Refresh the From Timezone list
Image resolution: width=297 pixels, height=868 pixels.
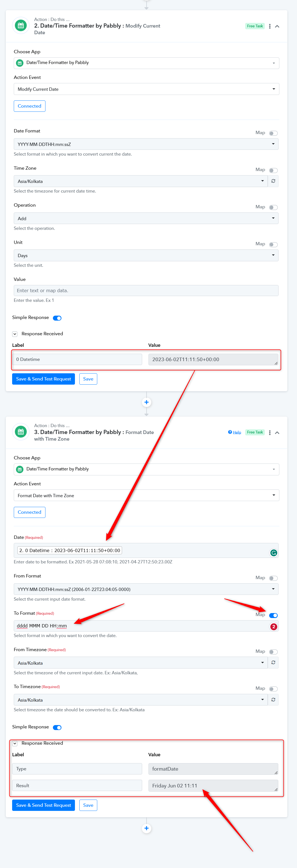coord(273,663)
